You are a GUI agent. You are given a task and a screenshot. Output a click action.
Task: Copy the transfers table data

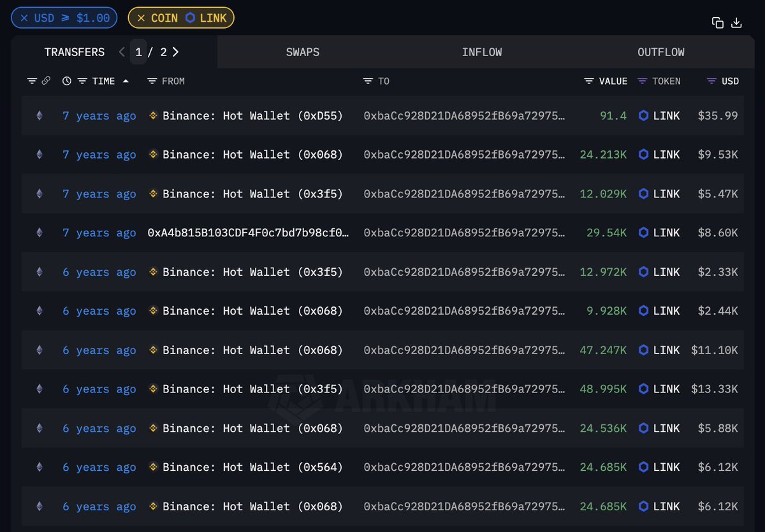coord(718,23)
